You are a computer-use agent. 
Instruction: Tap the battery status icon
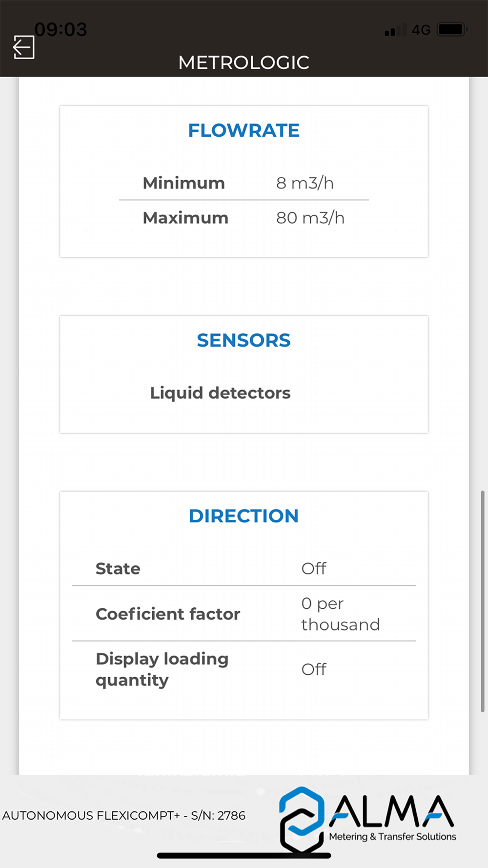coord(452,30)
